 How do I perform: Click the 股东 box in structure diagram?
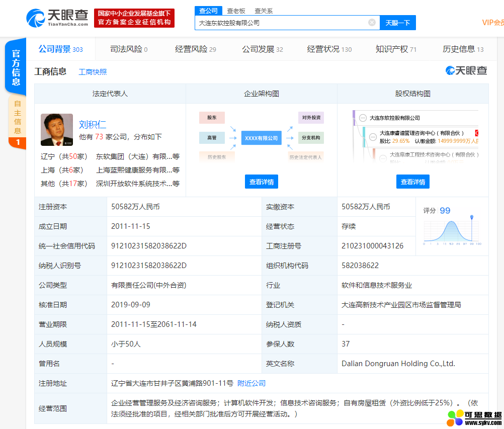coord(212,118)
